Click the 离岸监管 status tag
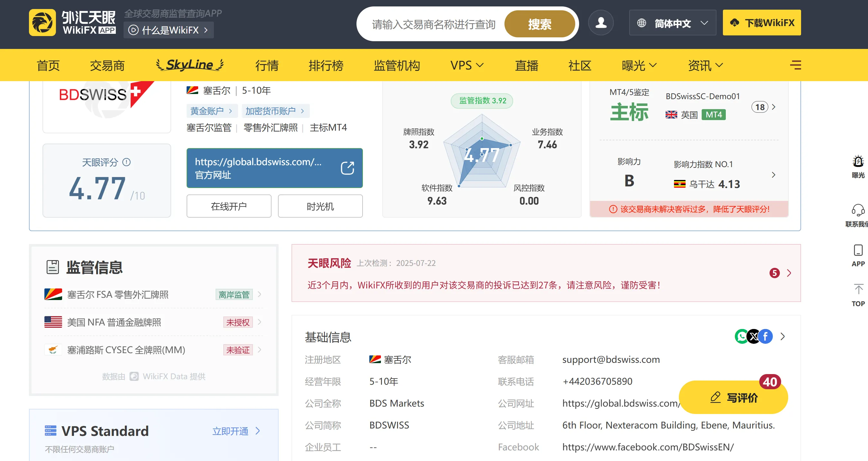This screenshot has height=461, width=868. pos(234,295)
